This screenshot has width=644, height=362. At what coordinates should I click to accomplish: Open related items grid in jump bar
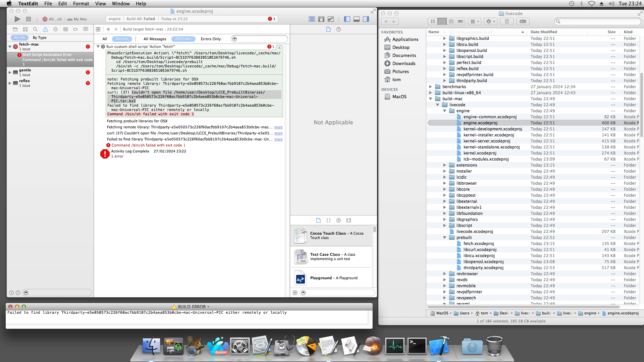98,29
